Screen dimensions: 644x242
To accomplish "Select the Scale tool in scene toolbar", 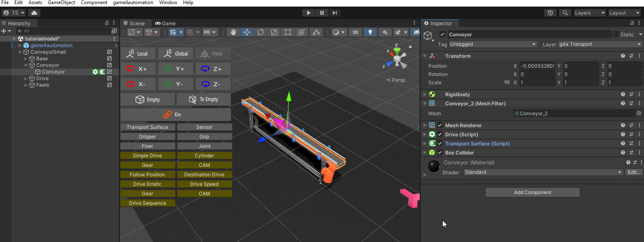I will [274, 32].
